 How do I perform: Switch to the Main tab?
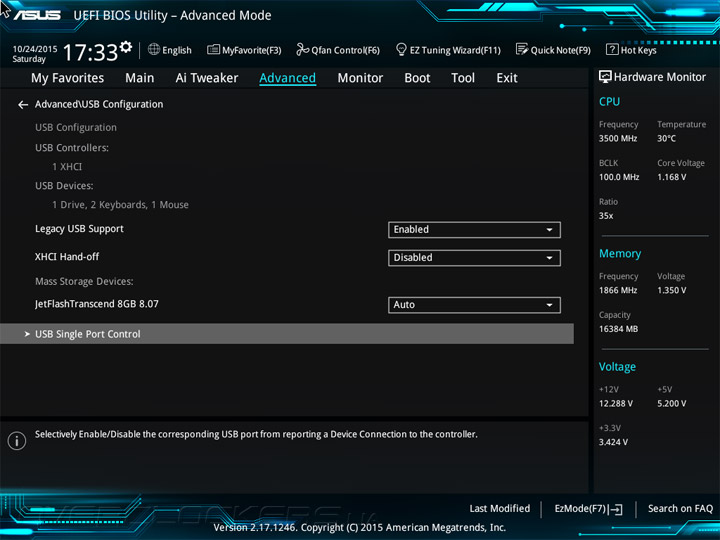(x=140, y=78)
